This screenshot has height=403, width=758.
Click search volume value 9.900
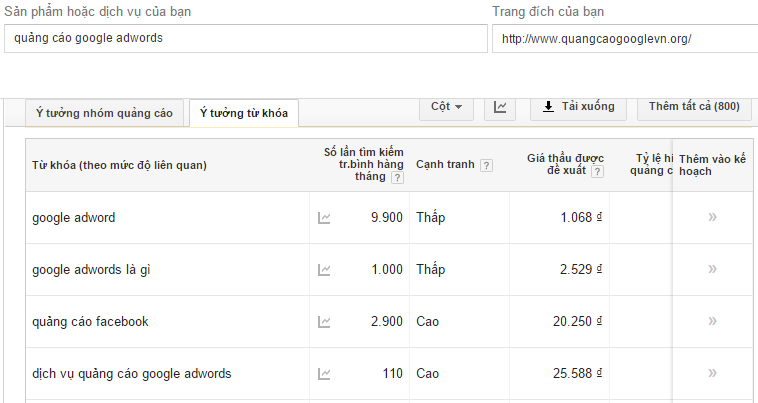click(387, 218)
